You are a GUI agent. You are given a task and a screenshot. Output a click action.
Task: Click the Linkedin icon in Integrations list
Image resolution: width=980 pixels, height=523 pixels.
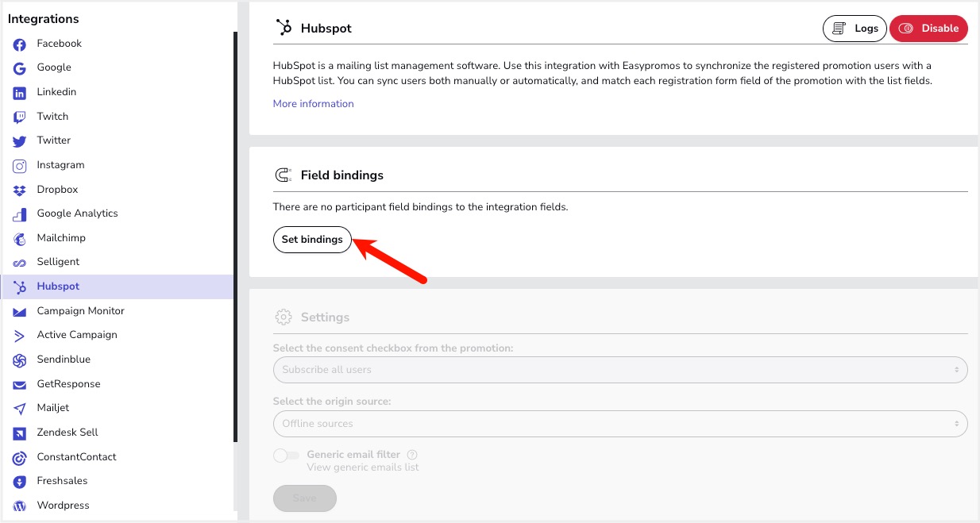point(20,93)
